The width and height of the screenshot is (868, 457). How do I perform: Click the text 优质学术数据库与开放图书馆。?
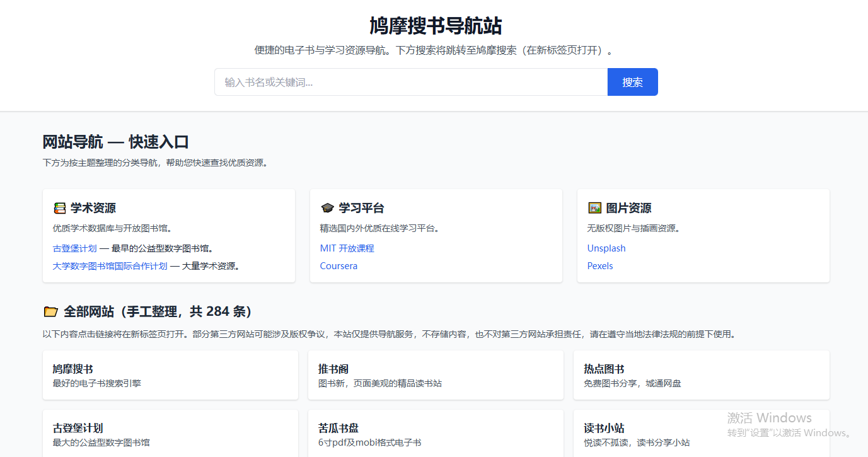pos(113,228)
